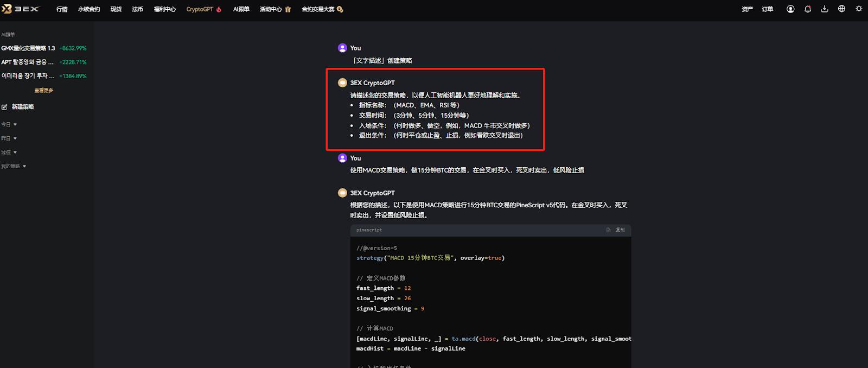
Task: Click the //@version=5 code line
Action: click(376, 248)
